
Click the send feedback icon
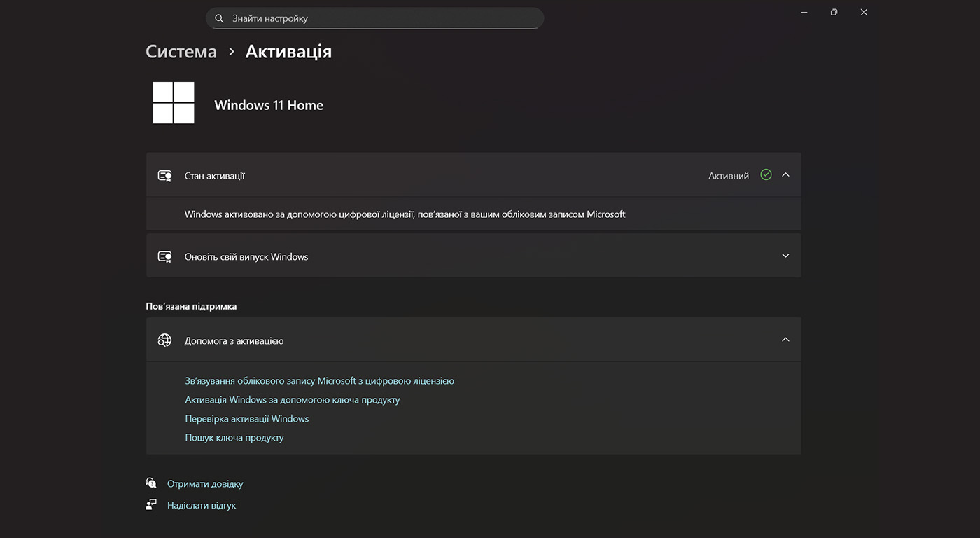point(151,504)
